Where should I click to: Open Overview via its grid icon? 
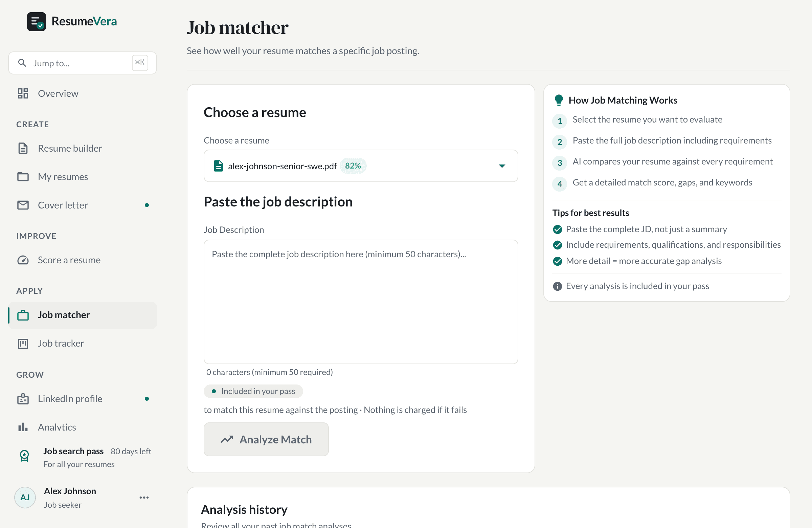[23, 93]
